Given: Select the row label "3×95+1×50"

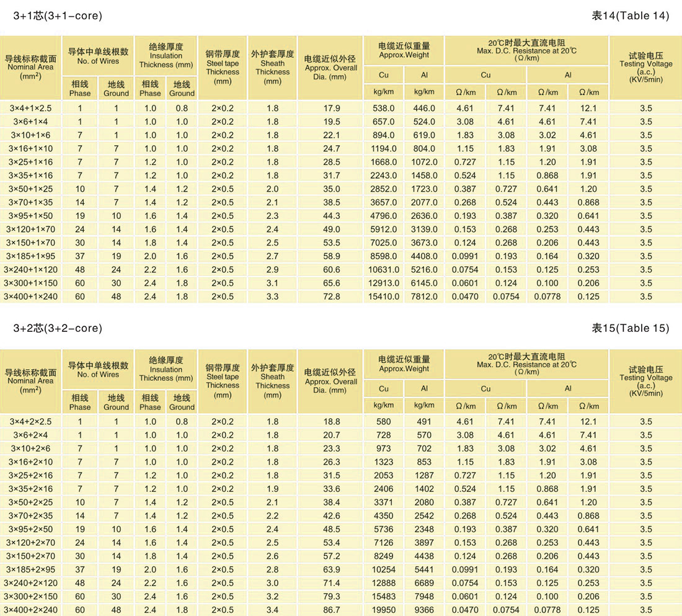Looking at the screenshot, I should point(30,216).
